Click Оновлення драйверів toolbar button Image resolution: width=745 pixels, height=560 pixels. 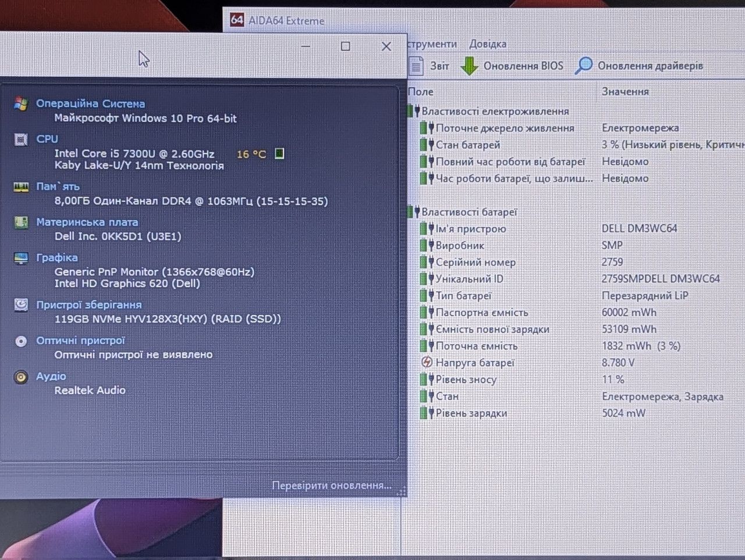639,66
